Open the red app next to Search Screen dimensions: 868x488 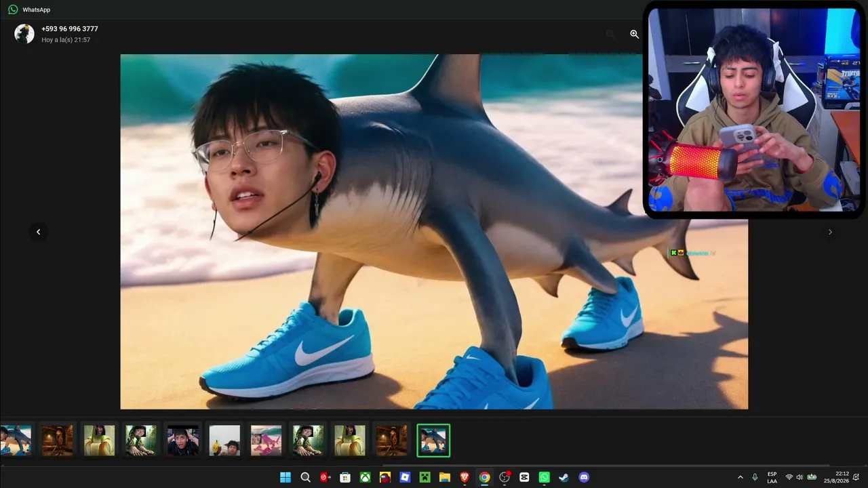[x=325, y=477]
